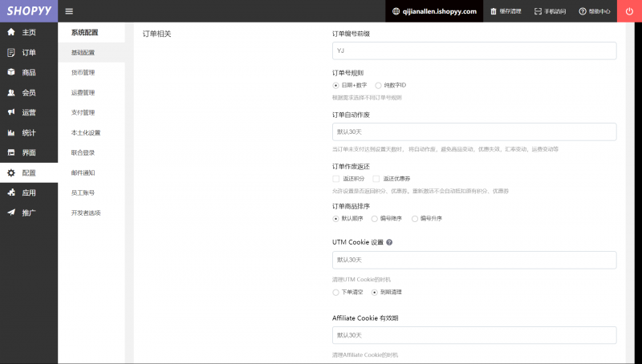Click the 系统配置 submenu heading
642x364 pixels.
(84, 32)
